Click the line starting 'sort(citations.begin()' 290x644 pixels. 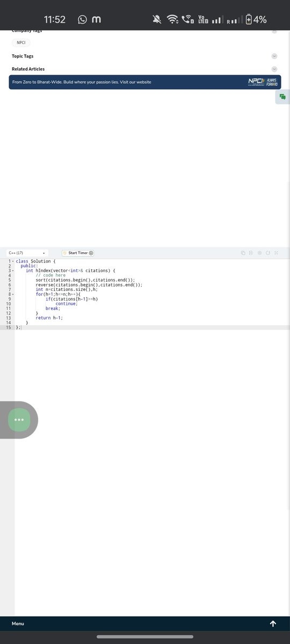85,280
